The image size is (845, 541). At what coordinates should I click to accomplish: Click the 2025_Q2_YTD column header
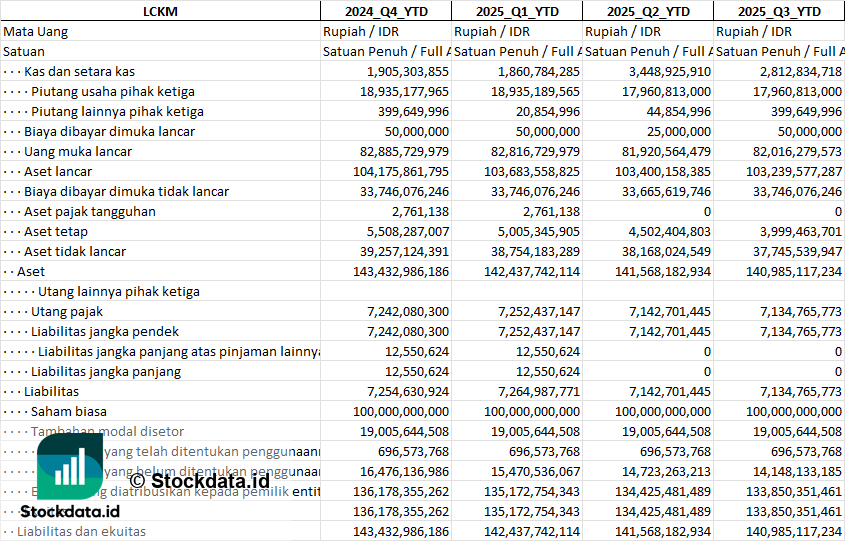click(647, 11)
